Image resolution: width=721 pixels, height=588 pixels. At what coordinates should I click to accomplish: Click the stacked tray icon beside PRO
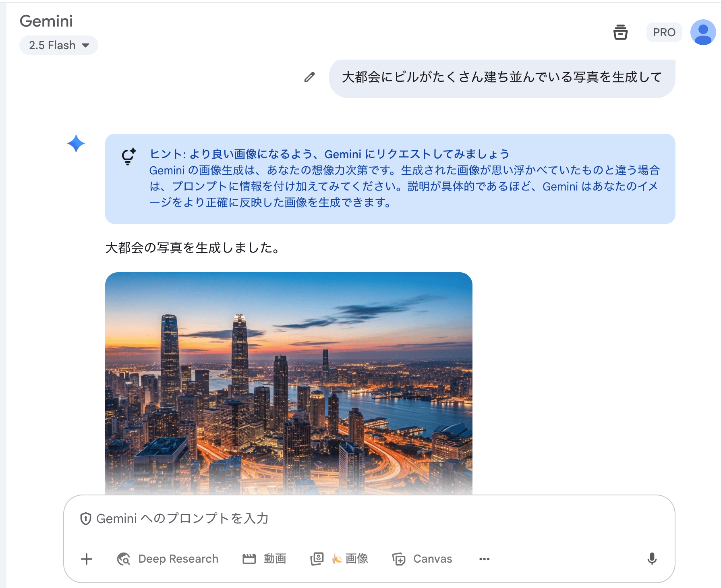coord(620,32)
